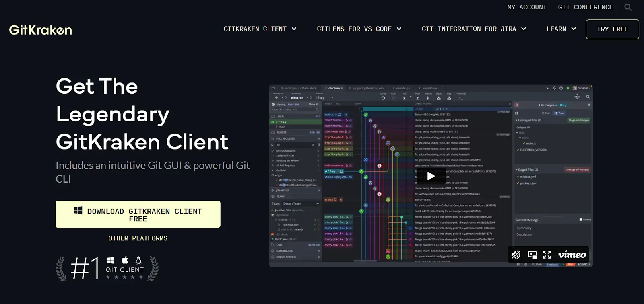Expand the GITKRAKEN CLIENT menu
Image resolution: width=644 pixels, height=304 pixels.
point(260,29)
